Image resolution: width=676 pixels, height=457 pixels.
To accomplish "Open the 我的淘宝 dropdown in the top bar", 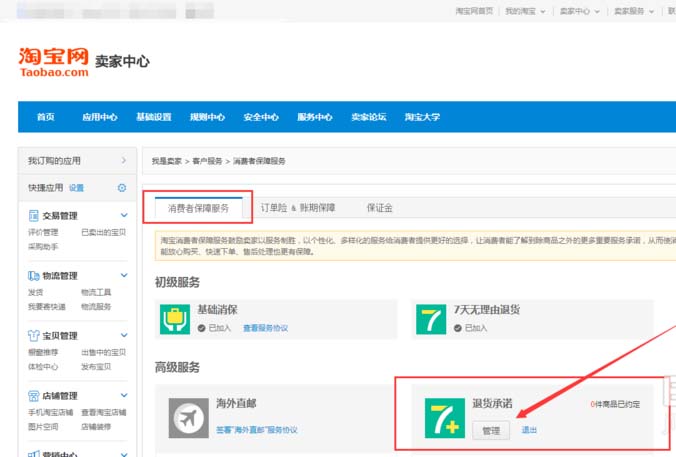I will pos(525,11).
